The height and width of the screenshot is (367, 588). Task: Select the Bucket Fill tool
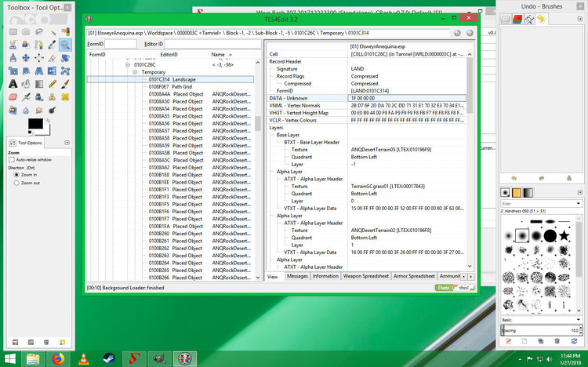(x=26, y=84)
